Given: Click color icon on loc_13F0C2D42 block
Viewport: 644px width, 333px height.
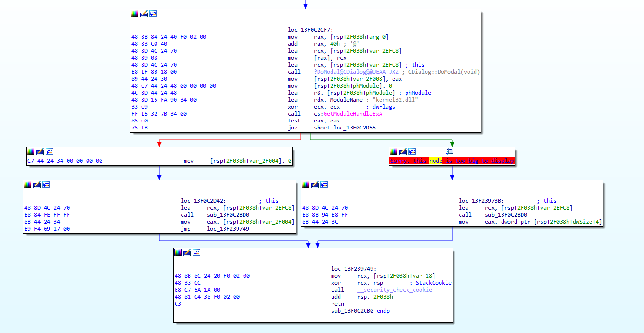Looking at the screenshot, I should (27, 184).
